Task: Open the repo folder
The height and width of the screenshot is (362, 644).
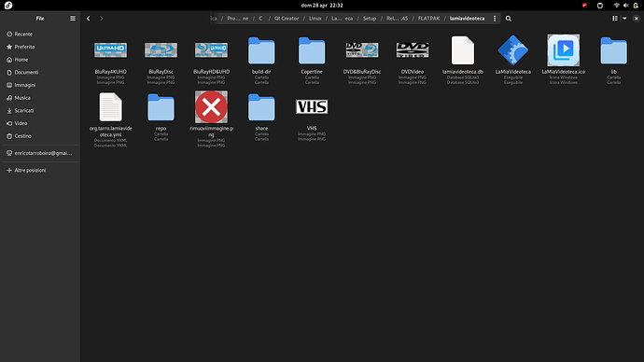Action: point(161,107)
